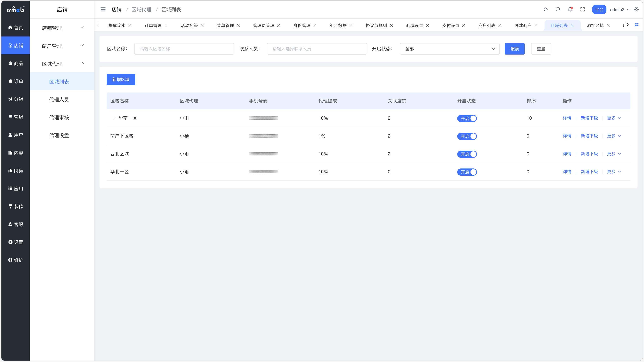
Task: Toggle fullscreen mode icon
Action: point(582,9)
